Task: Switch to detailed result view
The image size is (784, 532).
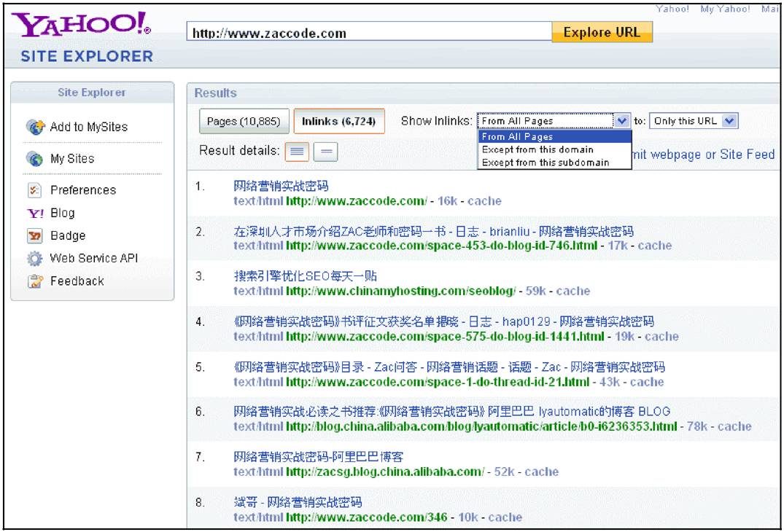Action: click(x=297, y=152)
